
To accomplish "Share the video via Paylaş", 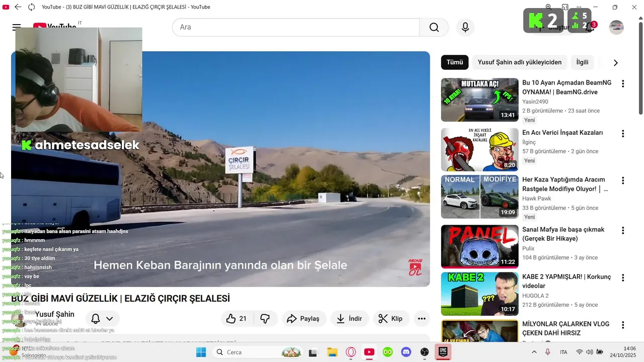I will [303, 318].
